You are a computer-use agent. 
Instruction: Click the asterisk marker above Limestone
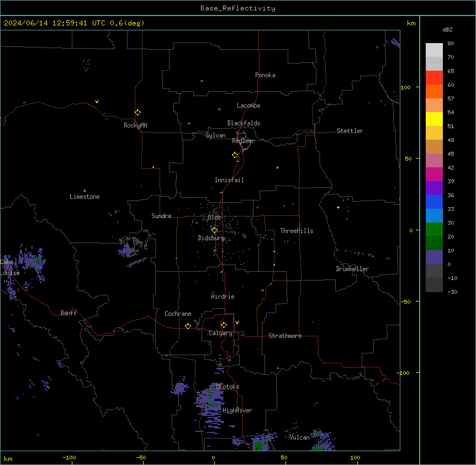84,191
